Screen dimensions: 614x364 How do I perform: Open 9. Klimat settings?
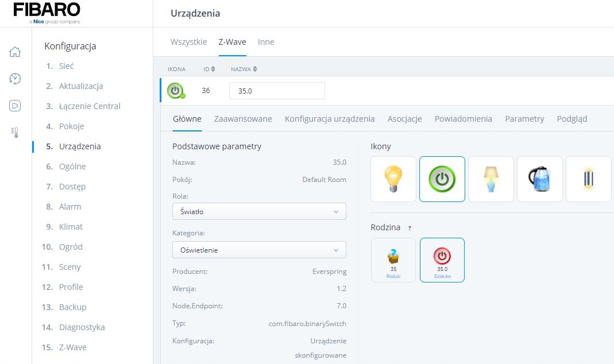point(64,227)
